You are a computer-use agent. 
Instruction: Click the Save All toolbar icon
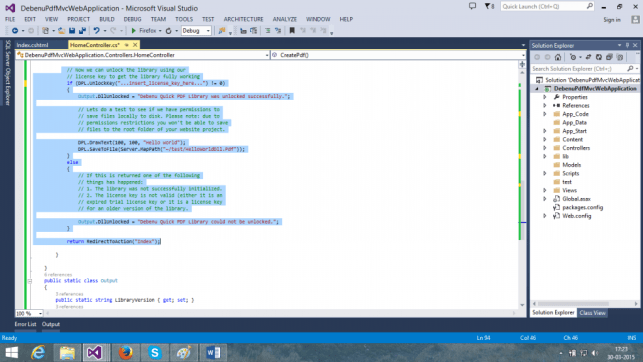point(82,31)
